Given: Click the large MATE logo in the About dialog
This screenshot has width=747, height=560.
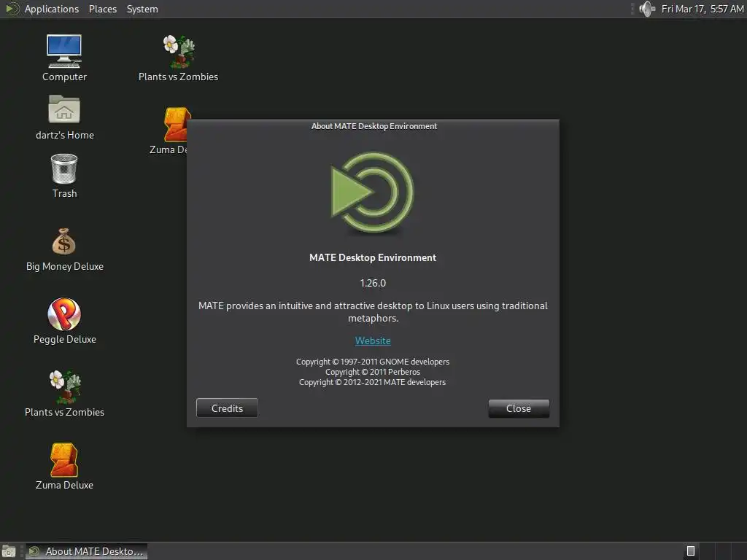Looking at the screenshot, I should tap(373, 192).
